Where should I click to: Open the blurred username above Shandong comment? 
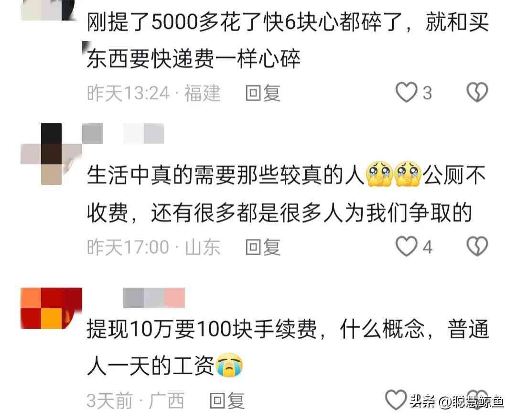(x=123, y=134)
